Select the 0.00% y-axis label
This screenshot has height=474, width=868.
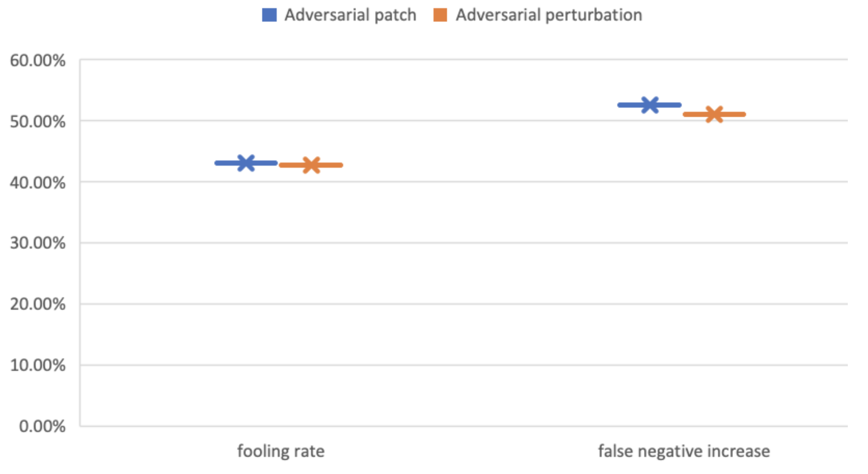point(42,426)
